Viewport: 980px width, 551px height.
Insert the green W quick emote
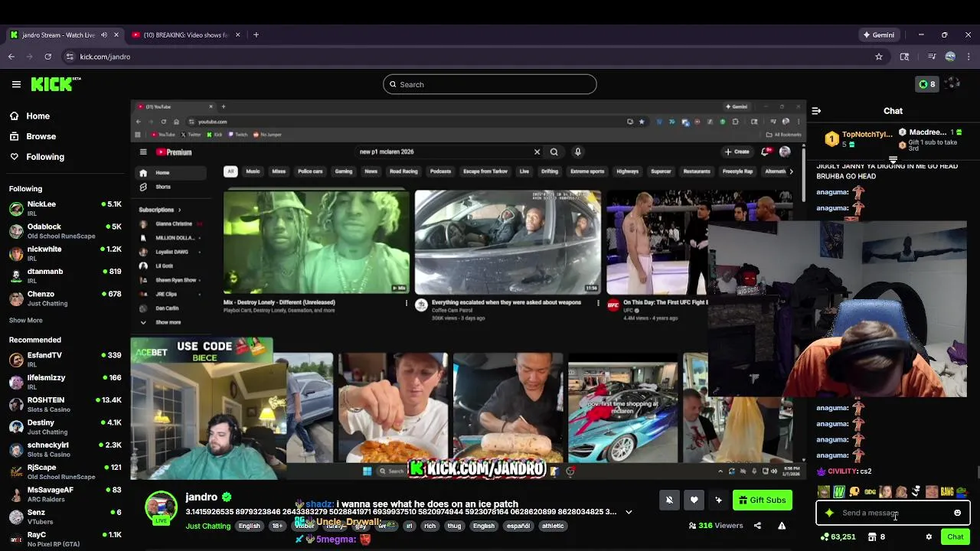click(839, 492)
